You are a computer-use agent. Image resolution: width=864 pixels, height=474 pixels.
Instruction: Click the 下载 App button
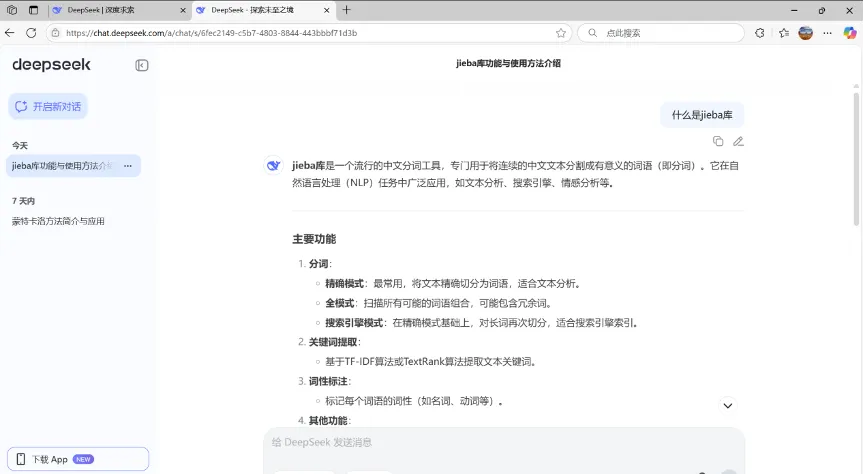78,459
